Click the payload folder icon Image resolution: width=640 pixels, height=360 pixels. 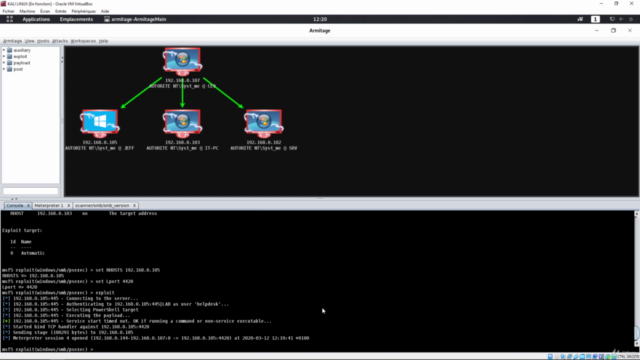[10, 63]
